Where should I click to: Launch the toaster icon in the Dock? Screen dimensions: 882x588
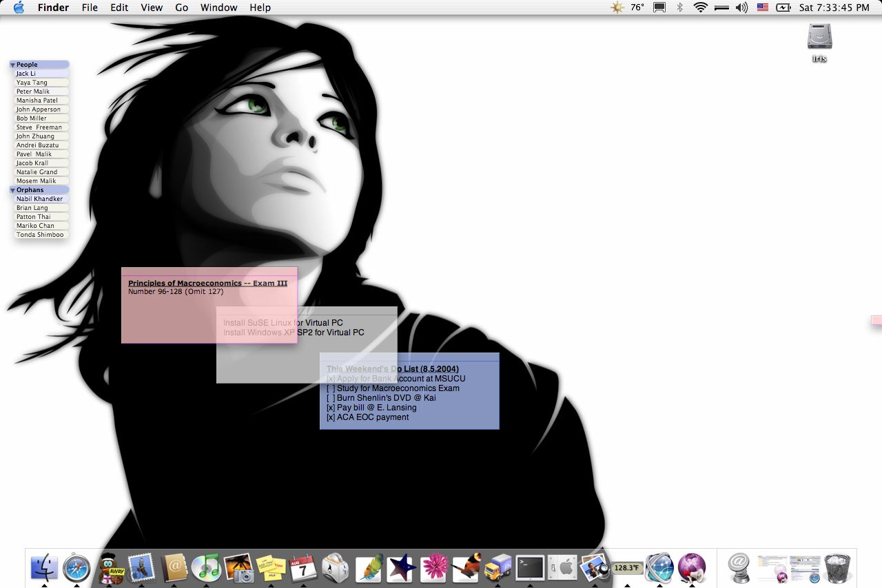click(x=336, y=568)
